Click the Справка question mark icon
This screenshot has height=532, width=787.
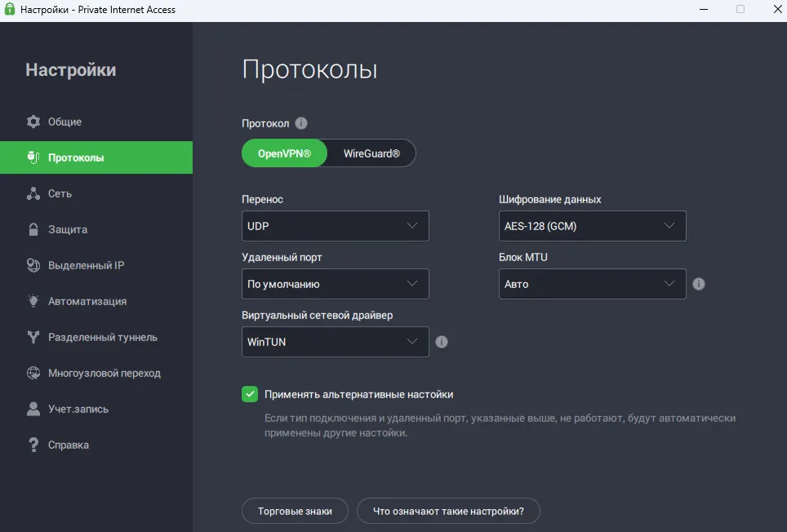[33, 445]
